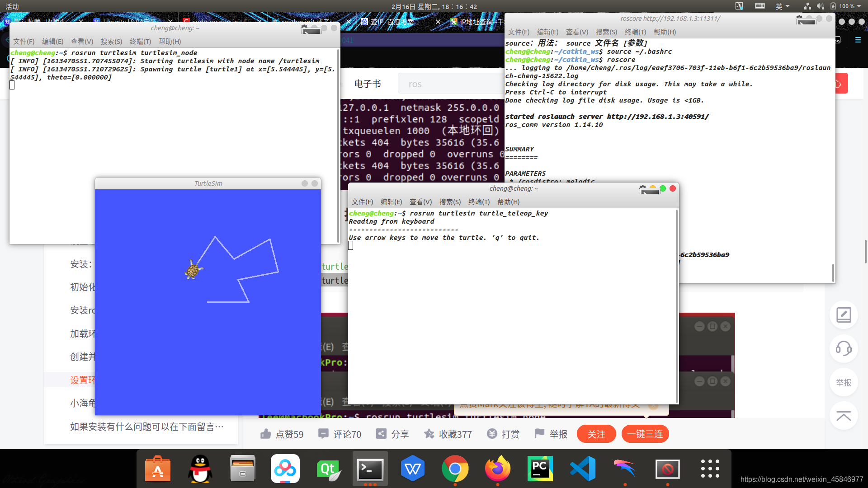Open the clock date menu
Screen dimensions: 868x488
pos(434,6)
